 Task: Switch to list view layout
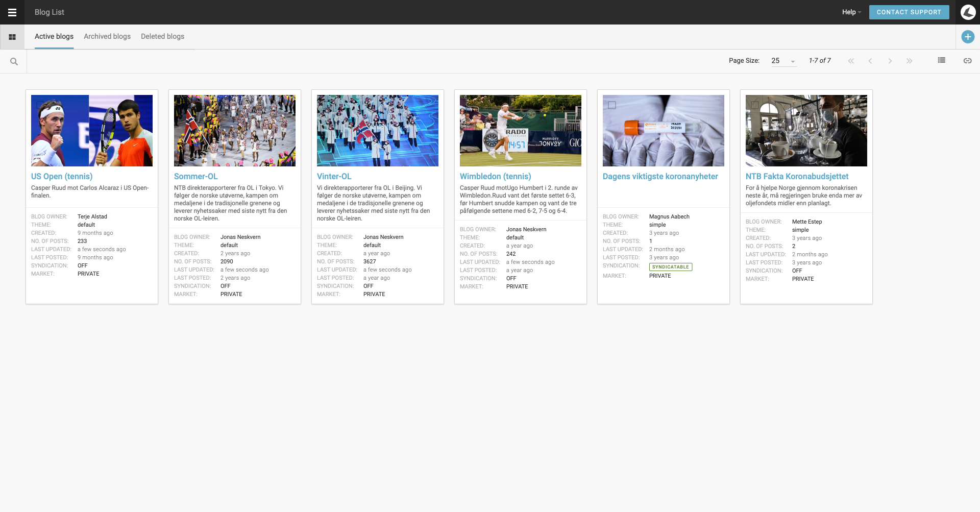[x=941, y=60]
